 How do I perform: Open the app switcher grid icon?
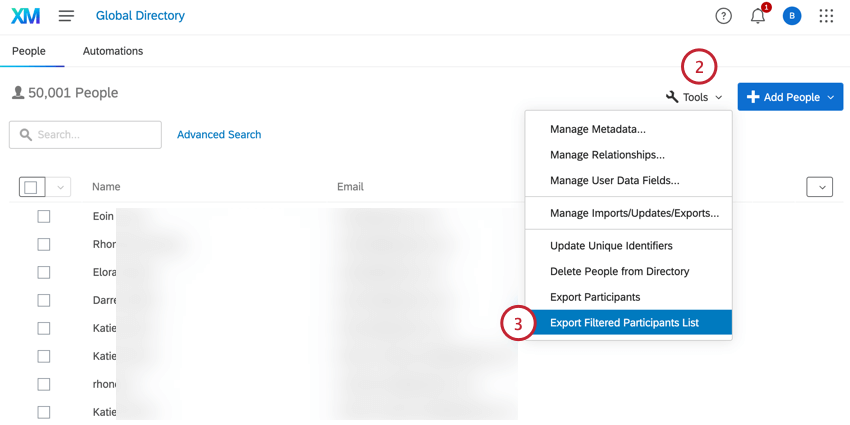tap(826, 16)
